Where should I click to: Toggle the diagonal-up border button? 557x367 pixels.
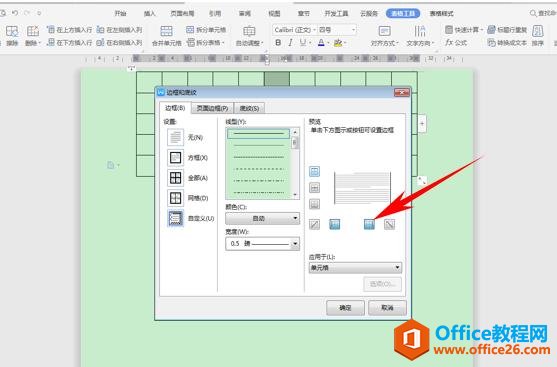click(x=314, y=224)
